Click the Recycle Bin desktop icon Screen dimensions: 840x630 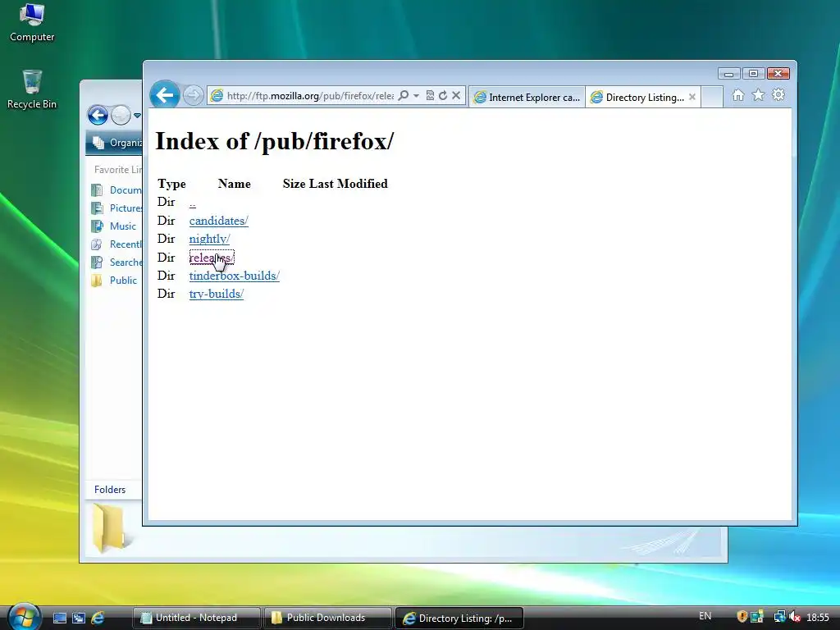point(32,90)
